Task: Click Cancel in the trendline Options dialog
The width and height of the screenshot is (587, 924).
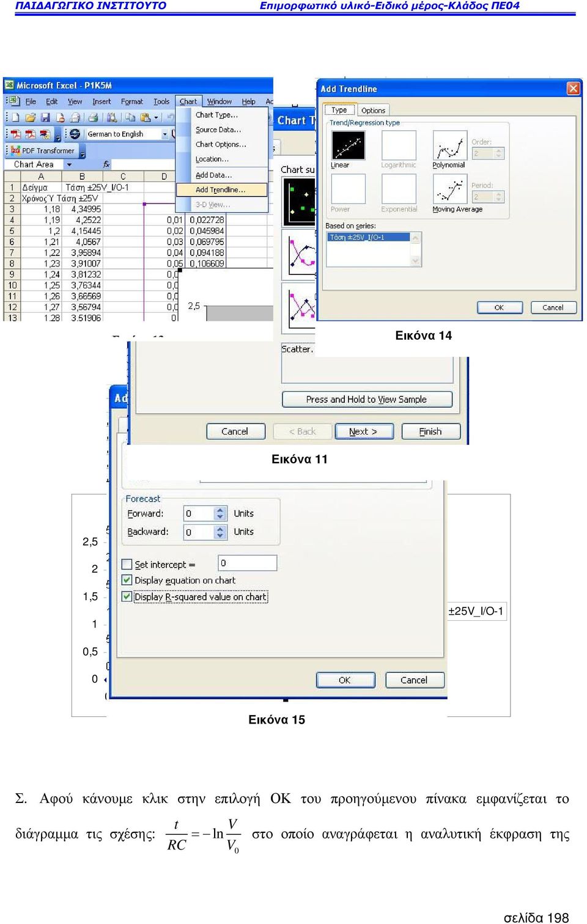Action: [414, 680]
